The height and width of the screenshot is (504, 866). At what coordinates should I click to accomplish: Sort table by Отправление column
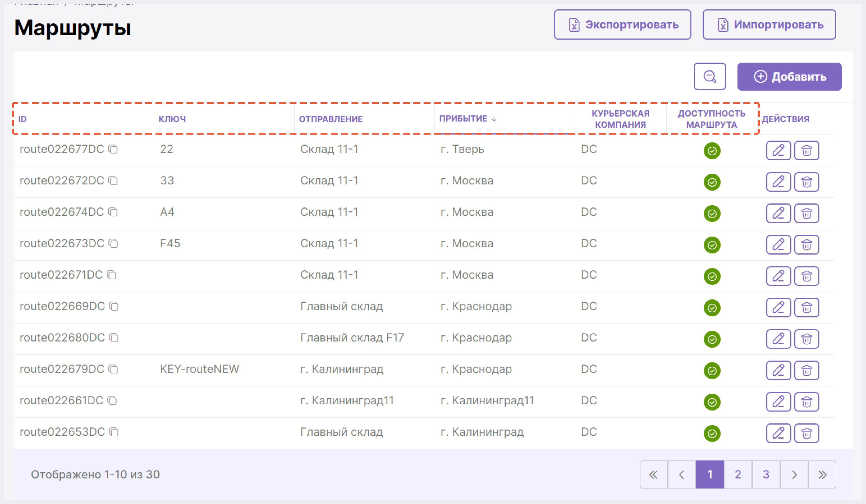coord(331,119)
